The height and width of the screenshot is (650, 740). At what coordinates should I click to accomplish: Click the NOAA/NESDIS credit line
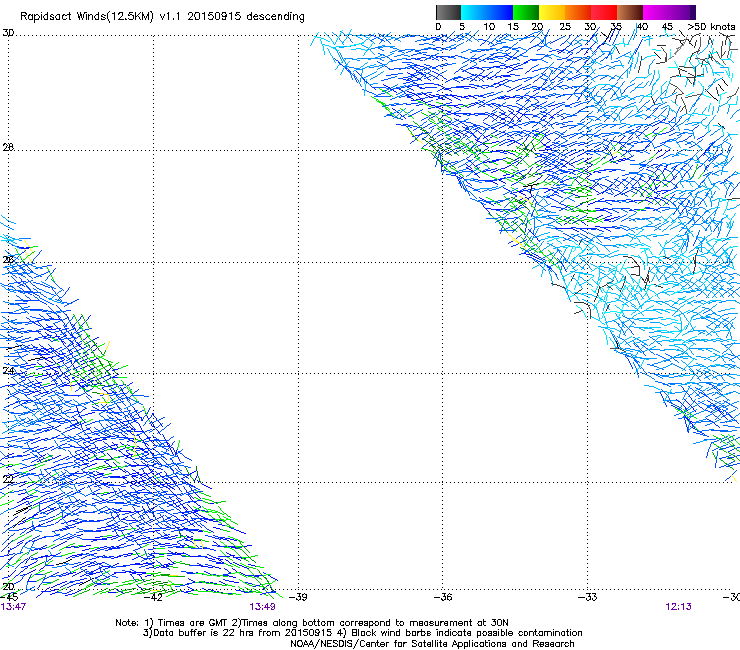[432, 644]
